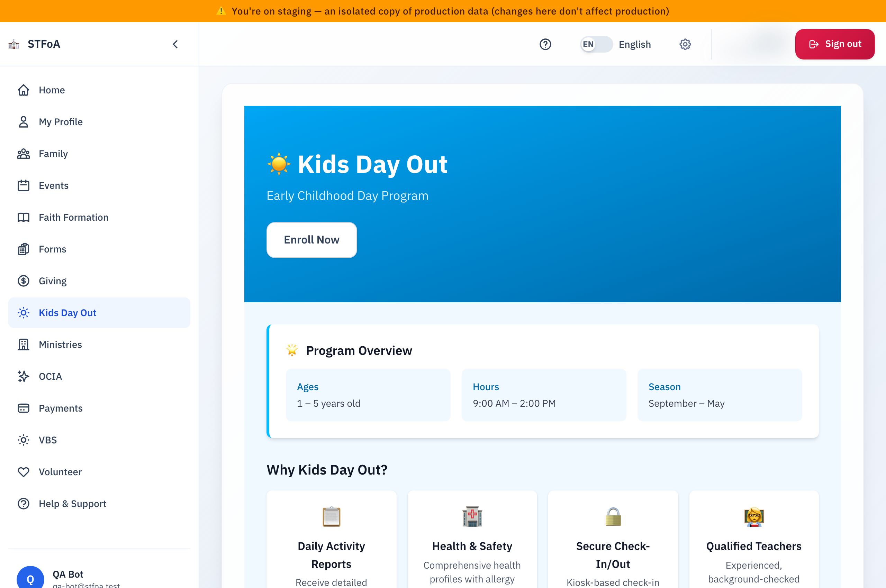Open the Giving sidebar link
This screenshot has height=588, width=886.
coord(99,281)
